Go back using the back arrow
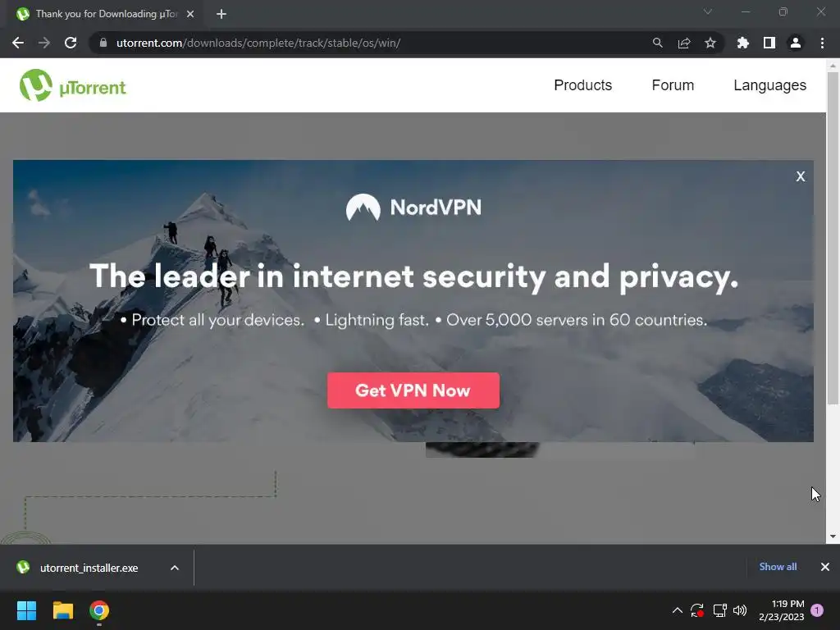Viewport: 840px width, 630px height. [18, 43]
